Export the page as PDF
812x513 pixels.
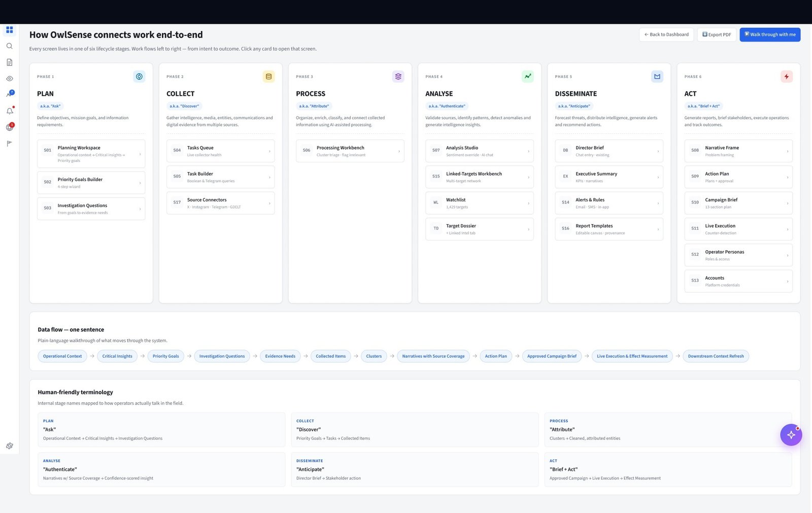click(717, 35)
